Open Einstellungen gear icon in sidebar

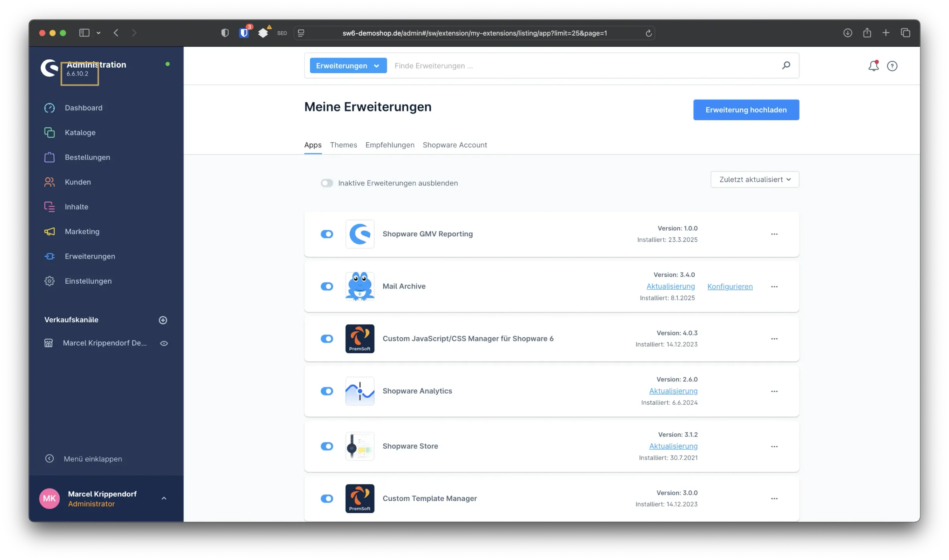pyautogui.click(x=49, y=281)
